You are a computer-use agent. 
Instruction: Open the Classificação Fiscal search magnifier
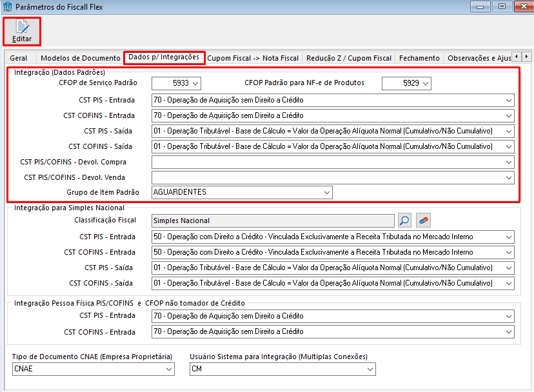click(x=404, y=220)
